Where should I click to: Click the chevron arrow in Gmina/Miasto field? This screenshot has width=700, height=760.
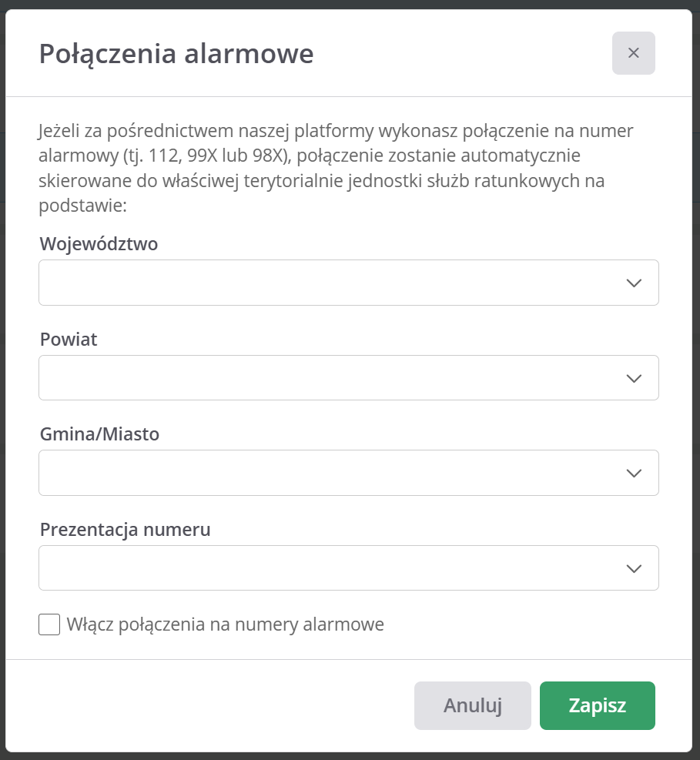[x=634, y=473]
